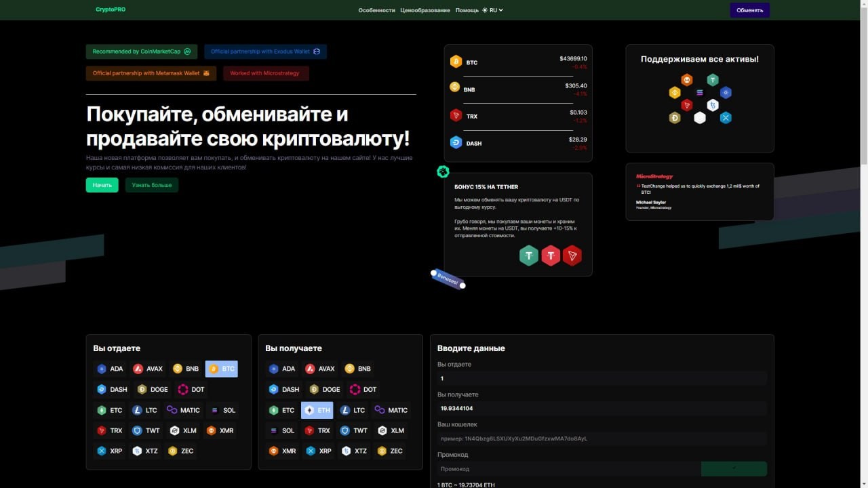Pick MATIC in the 'Вы получаете' panel
Viewport: 868px width, 488px height.
[391, 410]
